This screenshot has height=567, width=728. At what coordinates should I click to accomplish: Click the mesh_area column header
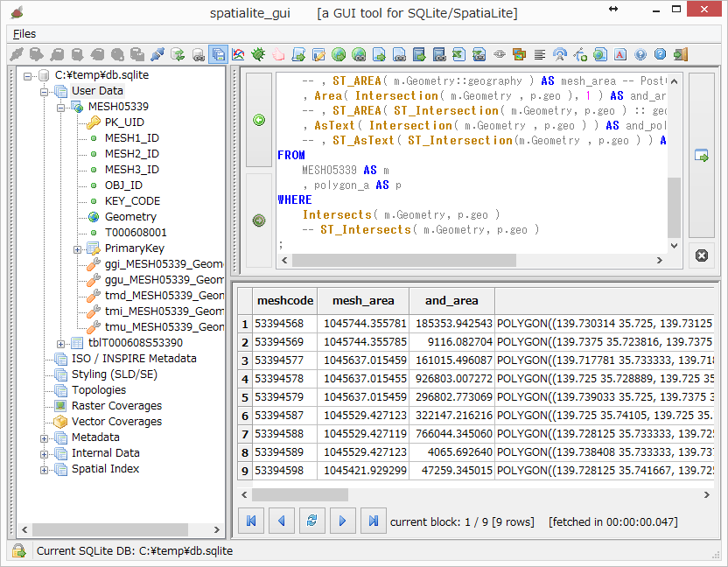(x=363, y=300)
